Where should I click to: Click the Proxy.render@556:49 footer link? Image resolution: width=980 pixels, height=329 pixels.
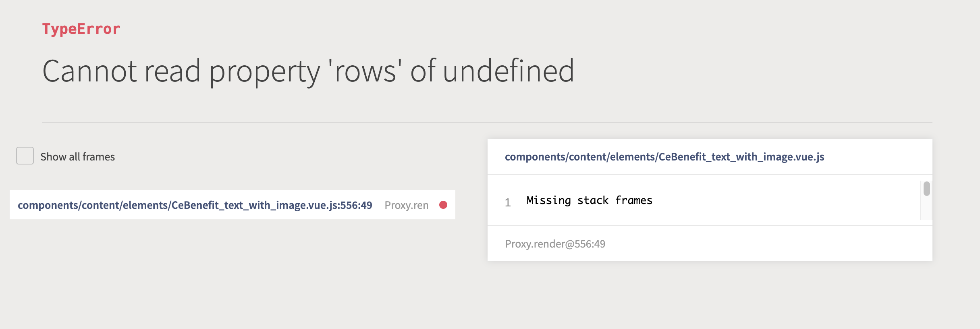pos(555,244)
